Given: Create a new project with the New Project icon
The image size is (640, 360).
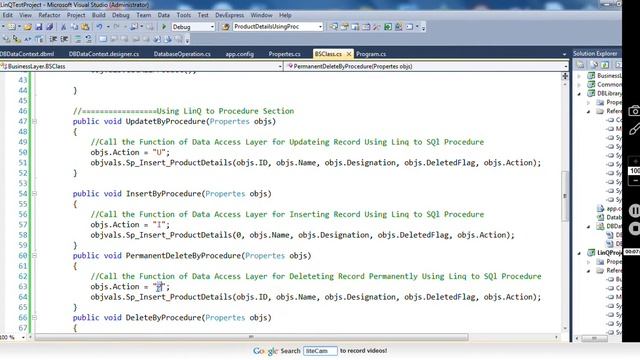Looking at the screenshot, I should click(x=11, y=27).
